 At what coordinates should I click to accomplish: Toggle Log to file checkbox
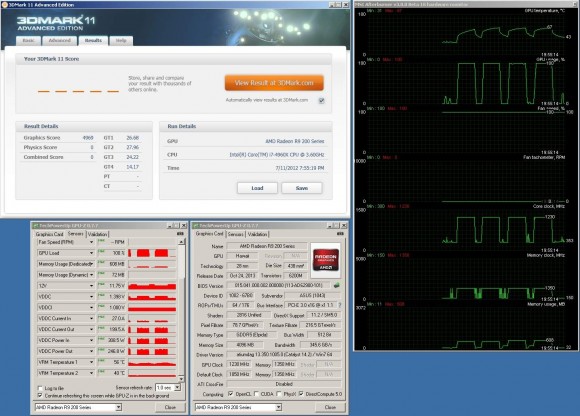pyautogui.click(x=40, y=388)
